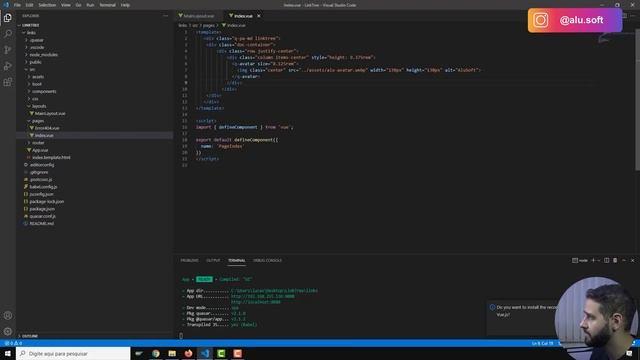The width and height of the screenshot is (640, 360).
Task: Open App.vue in the file tree
Action: 40,150
